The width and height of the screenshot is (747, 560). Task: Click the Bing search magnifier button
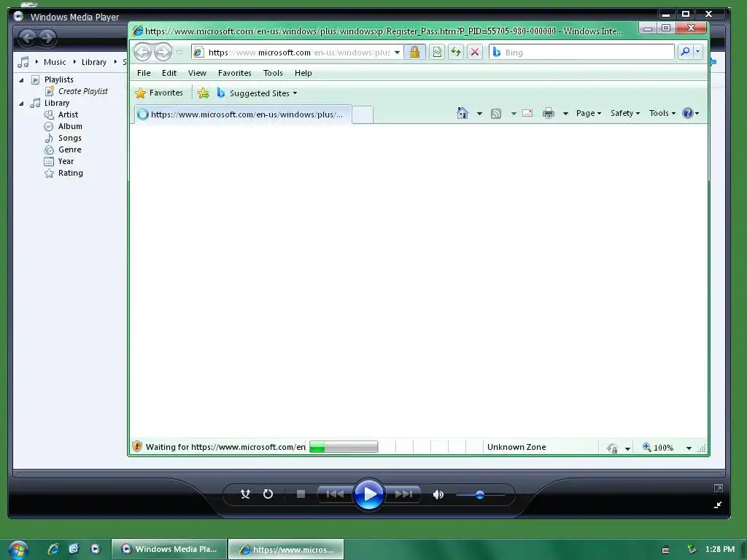tap(685, 52)
